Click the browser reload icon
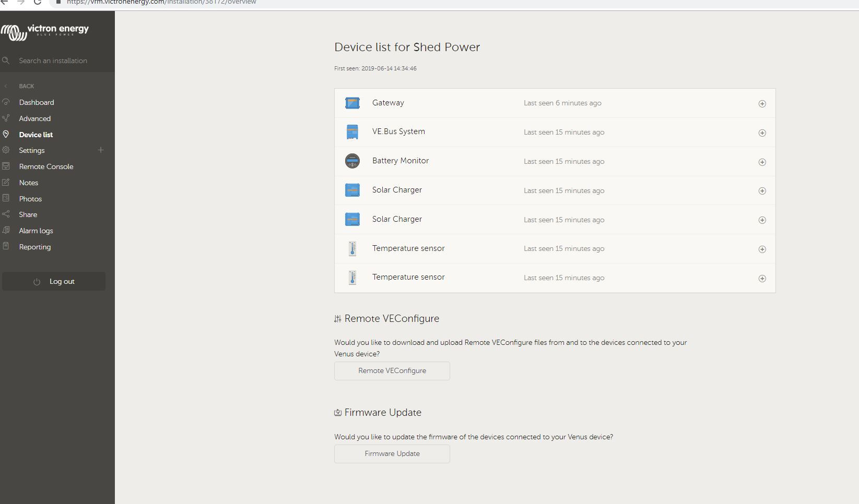 pyautogui.click(x=37, y=2)
